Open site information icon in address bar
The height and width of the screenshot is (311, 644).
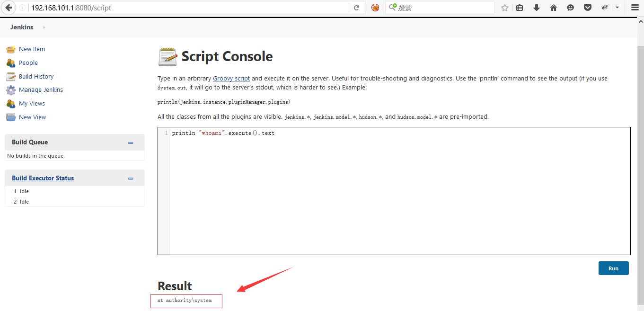[x=23, y=8]
